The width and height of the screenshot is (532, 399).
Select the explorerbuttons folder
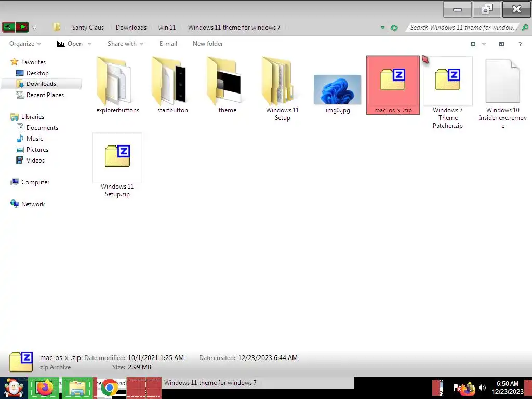(117, 85)
